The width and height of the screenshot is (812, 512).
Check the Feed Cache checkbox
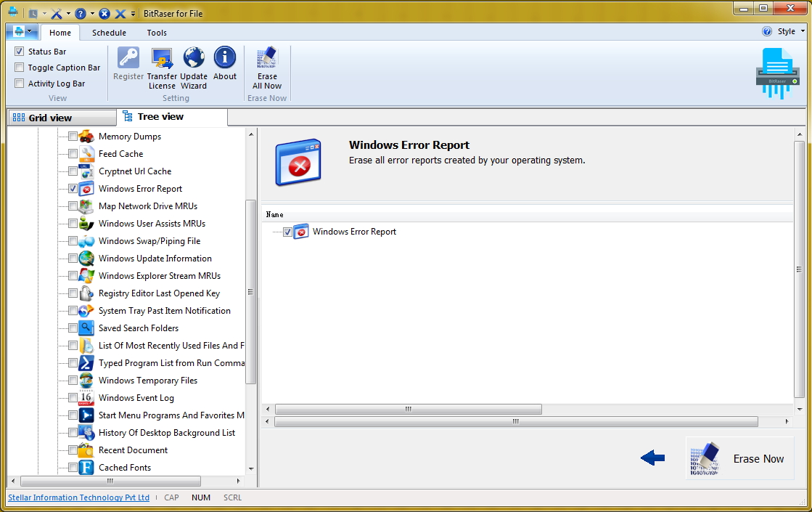(x=73, y=154)
